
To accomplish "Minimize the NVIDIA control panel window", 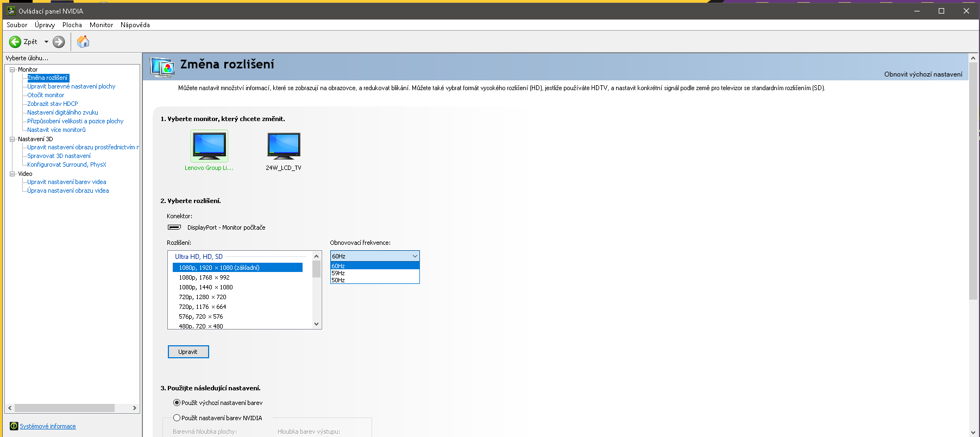I will 917,11.
